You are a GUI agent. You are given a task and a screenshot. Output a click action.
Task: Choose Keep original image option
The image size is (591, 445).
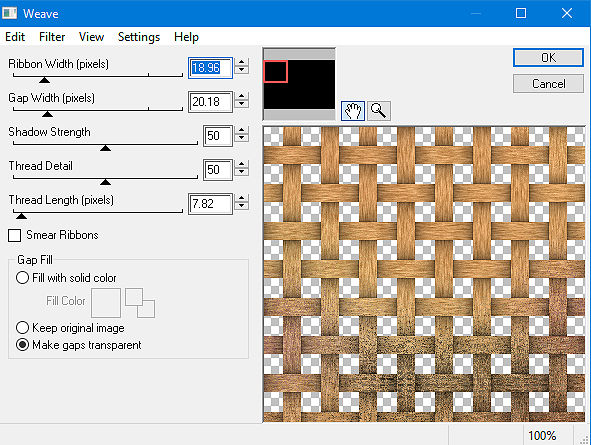pos(22,327)
